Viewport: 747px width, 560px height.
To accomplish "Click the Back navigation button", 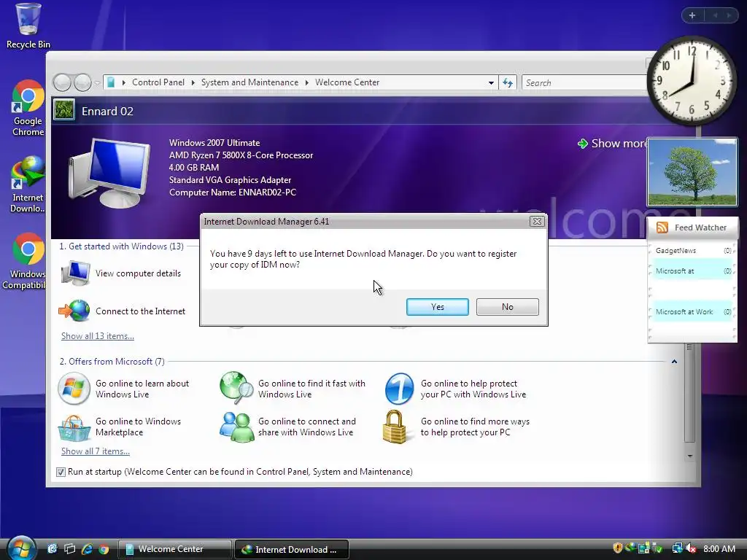I will coord(62,83).
